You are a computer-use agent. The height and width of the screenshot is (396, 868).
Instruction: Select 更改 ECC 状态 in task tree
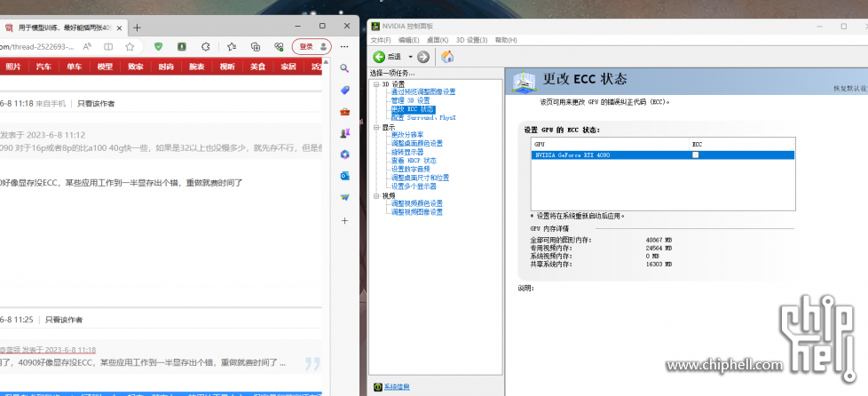[413, 110]
